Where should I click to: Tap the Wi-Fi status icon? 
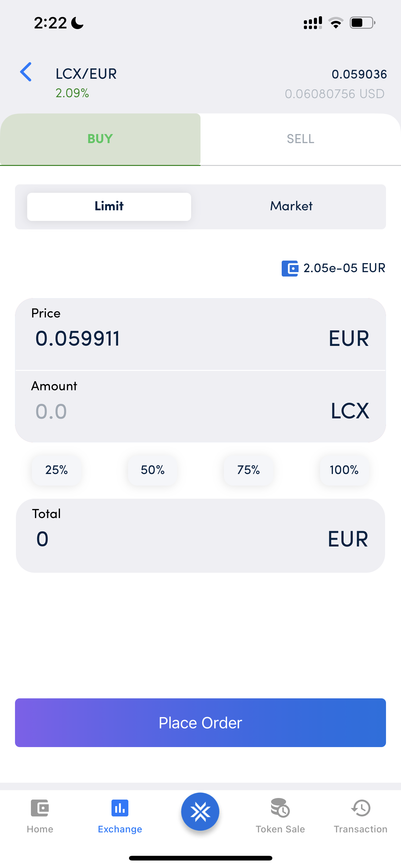[336, 23]
